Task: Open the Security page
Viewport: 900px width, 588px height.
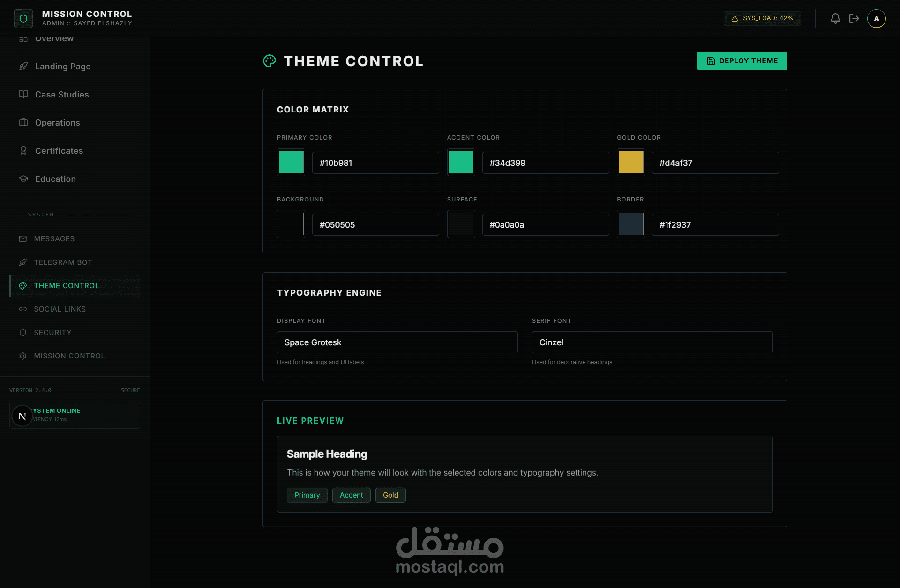Action: coord(52,333)
